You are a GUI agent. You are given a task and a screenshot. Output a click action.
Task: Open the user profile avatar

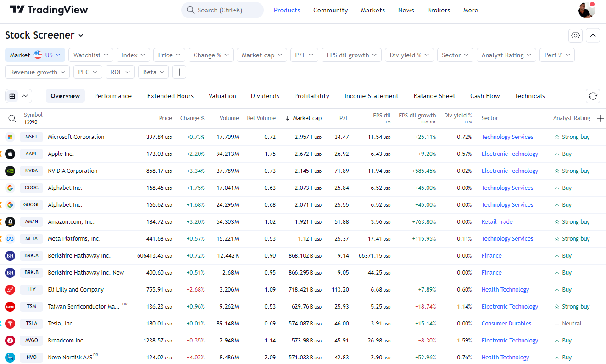(586, 10)
